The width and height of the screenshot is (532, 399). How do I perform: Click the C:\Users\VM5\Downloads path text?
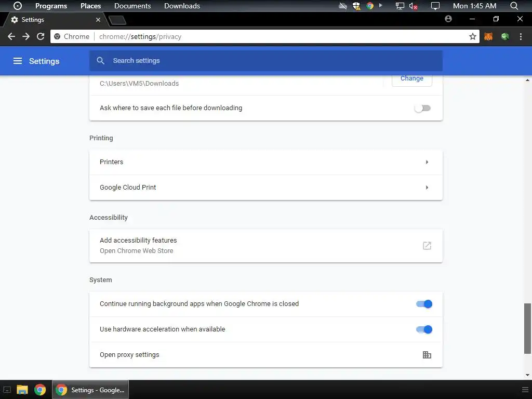[139, 84]
